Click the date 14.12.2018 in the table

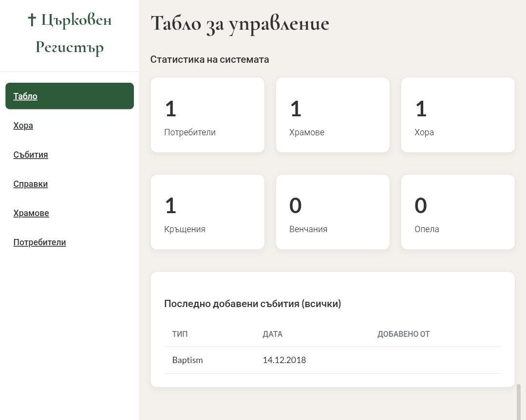[284, 360]
